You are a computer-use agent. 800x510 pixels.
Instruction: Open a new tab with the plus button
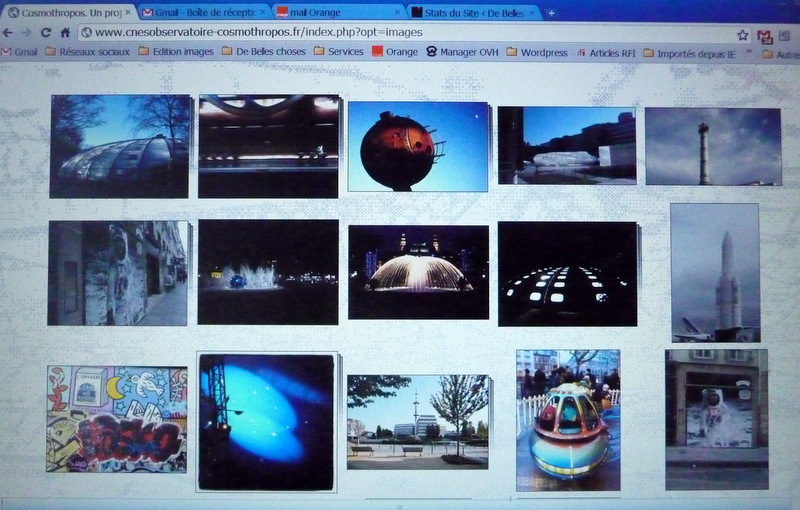pyautogui.click(x=551, y=12)
